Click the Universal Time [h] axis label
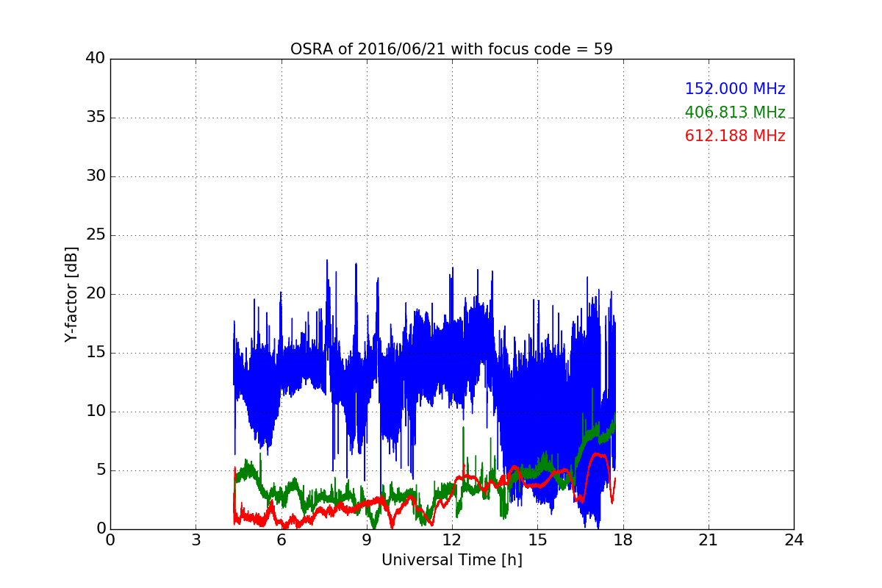The width and height of the screenshot is (882, 588). click(x=451, y=560)
